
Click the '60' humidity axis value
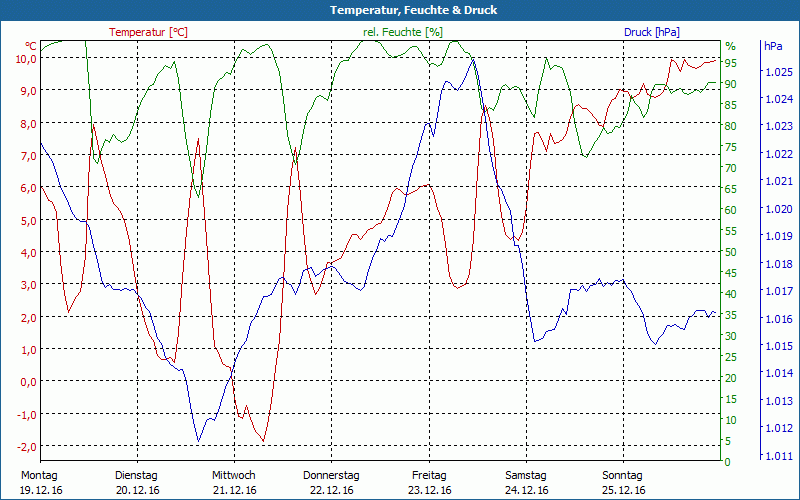pyautogui.click(x=731, y=210)
